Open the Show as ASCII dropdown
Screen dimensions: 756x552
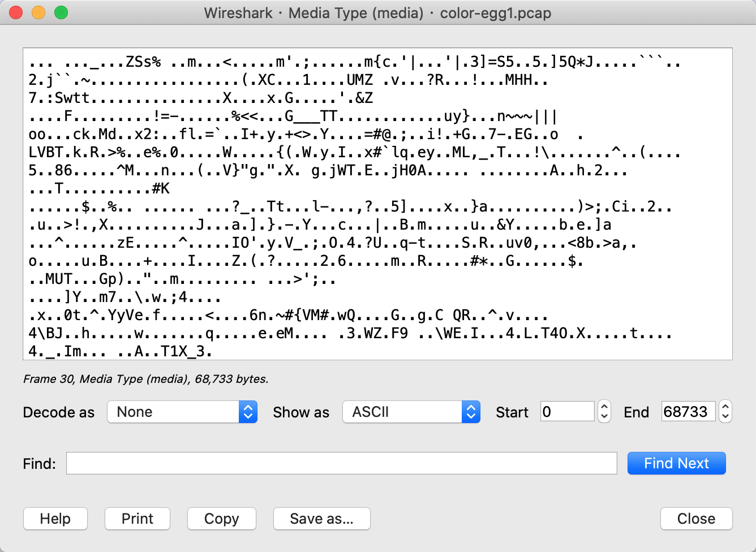coord(411,412)
